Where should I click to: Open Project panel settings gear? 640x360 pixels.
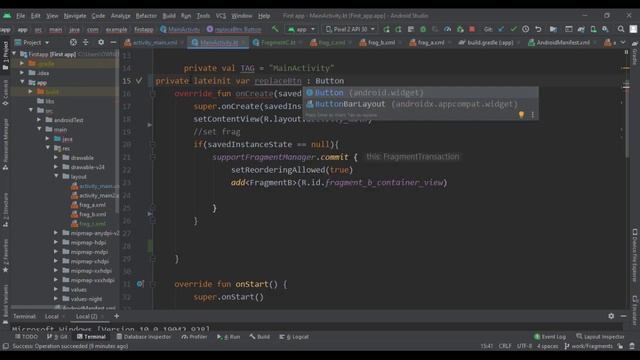tap(101, 42)
